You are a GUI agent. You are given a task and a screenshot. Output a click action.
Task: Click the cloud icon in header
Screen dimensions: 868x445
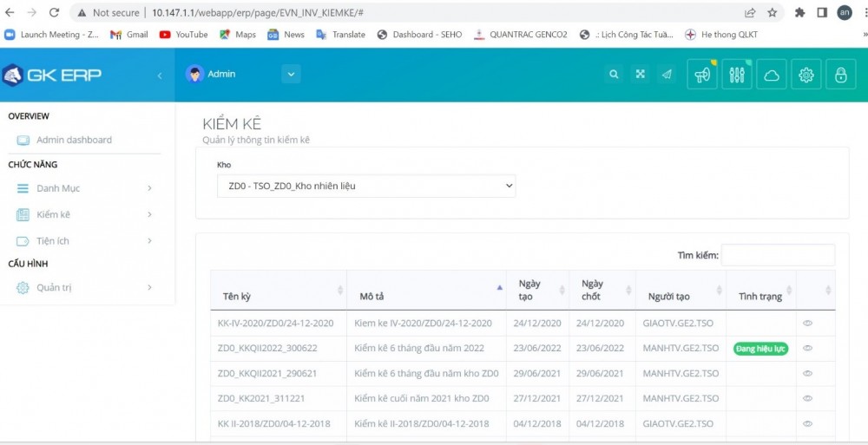pyautogui.click(x=771, y=75)
